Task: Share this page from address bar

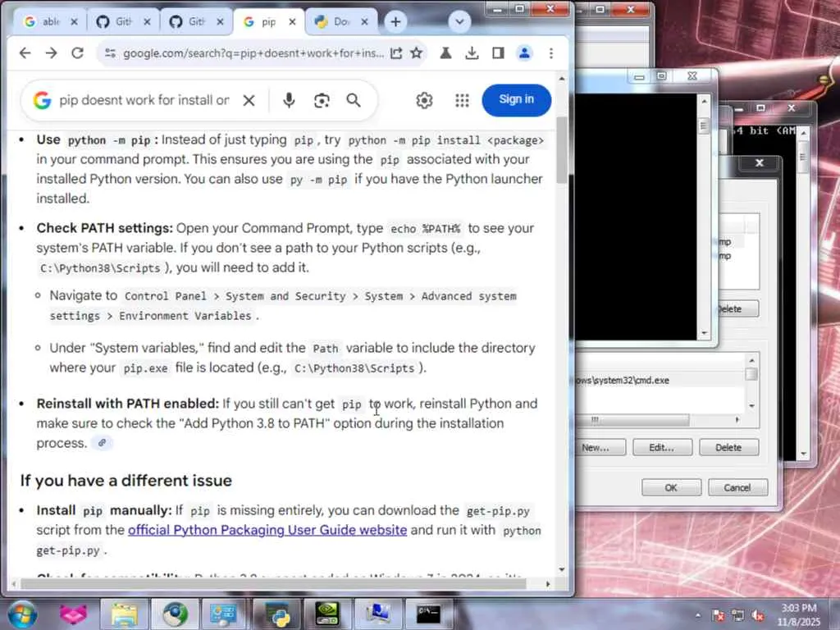Action: pos(396,53)
